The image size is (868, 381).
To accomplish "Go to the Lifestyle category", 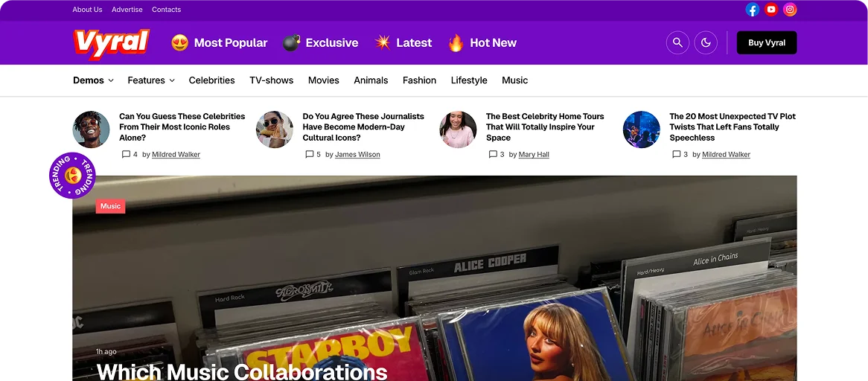I will click(469, 80).
